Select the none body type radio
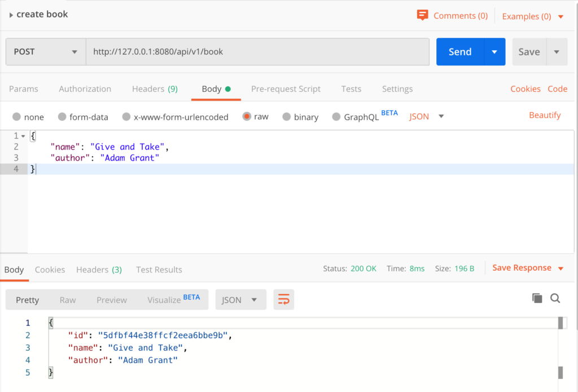 point(16,117)
